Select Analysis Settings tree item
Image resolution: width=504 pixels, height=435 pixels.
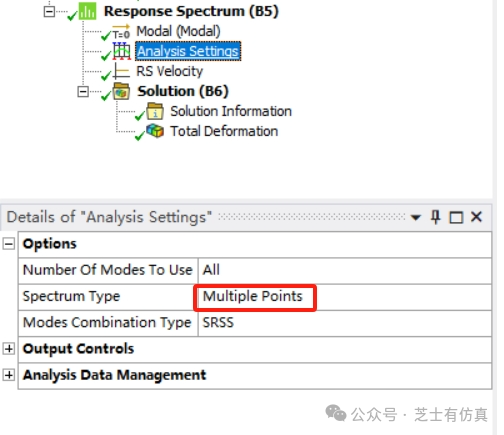point(188,51)
